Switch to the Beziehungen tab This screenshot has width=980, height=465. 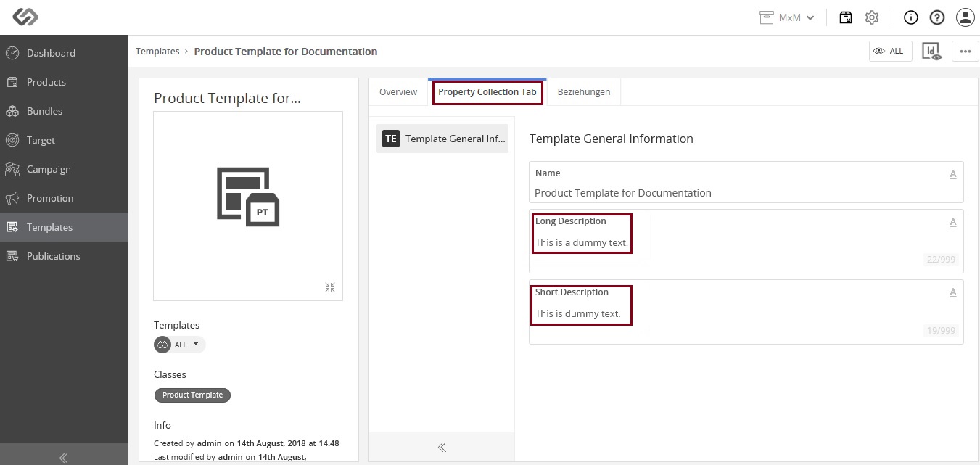coord(584,92)
